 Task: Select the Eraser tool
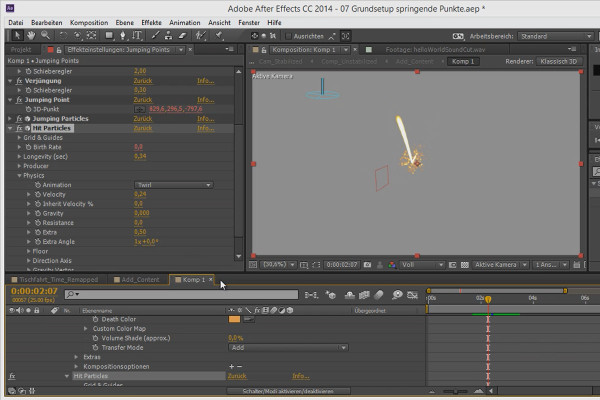pyautogui.click(x=183, y=36)
